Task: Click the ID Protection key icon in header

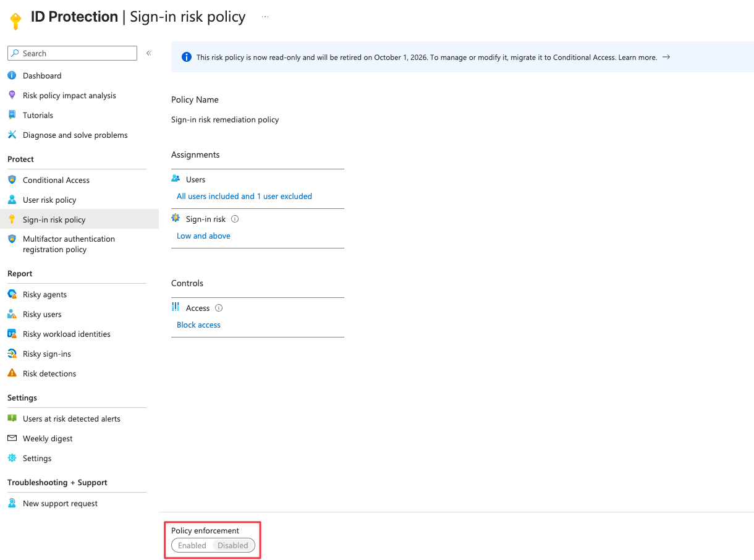Action: point(15,21)
